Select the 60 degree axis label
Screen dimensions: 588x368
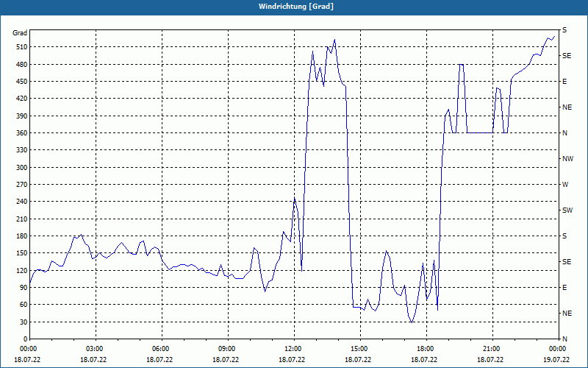pos(24,305)
